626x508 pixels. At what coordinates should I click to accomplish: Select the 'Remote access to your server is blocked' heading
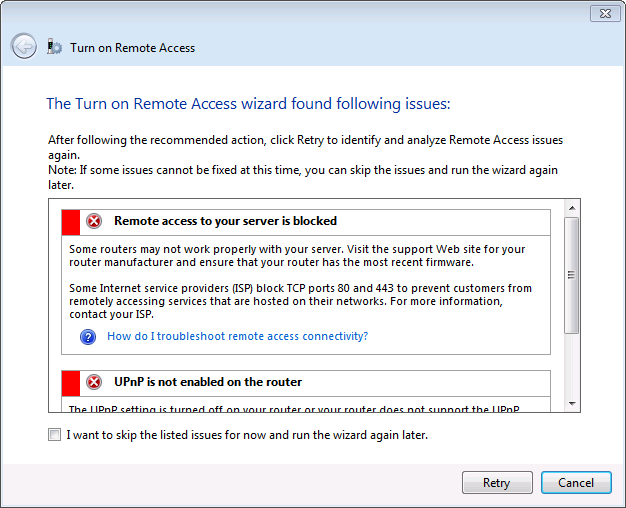[x=225, y=221]
